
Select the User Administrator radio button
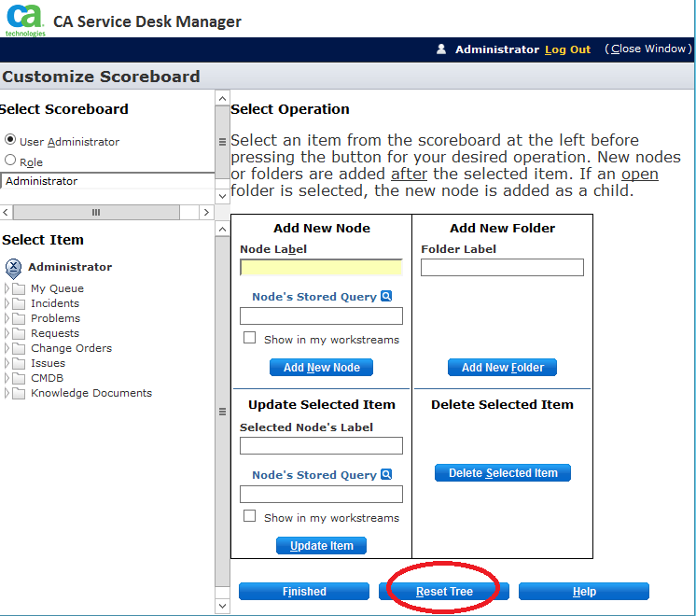(x=10, y=141)
